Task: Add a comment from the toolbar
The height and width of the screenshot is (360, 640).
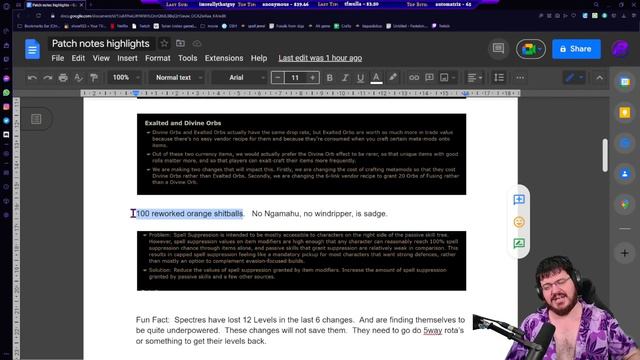Action: [429, 78]
